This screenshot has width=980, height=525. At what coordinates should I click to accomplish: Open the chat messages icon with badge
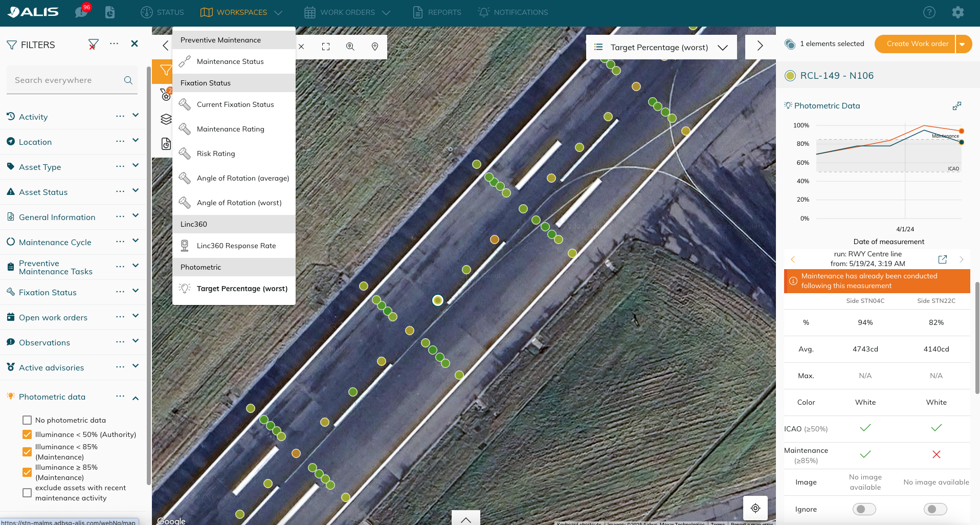click(81, 12)
